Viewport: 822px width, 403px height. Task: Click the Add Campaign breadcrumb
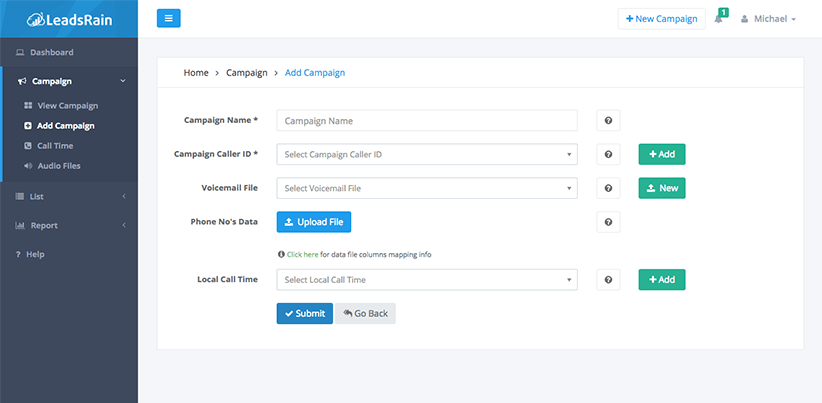click(315, 73)
